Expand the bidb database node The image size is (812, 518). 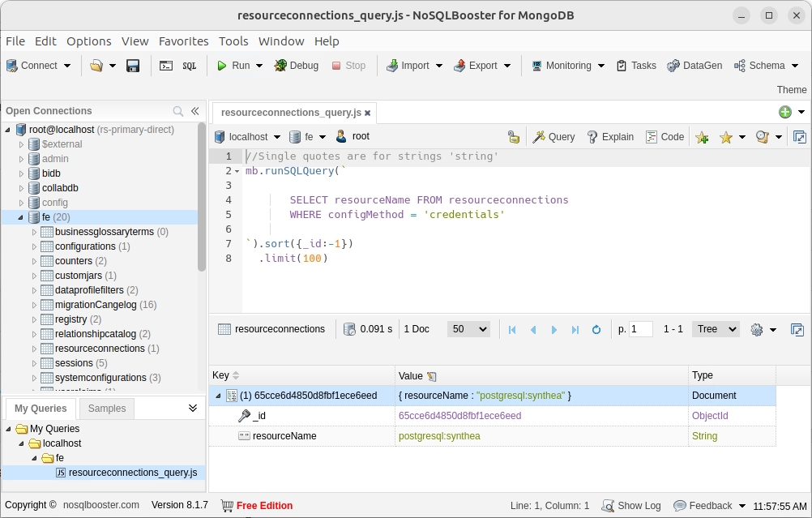pyautogui.click(x=22, y=173)
